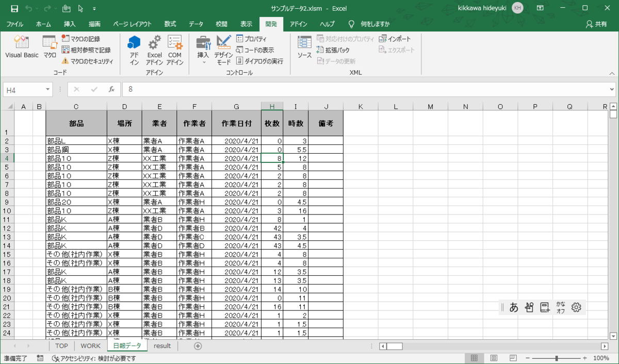Open the XML Source pane
The image size is (619, 364).
coord(304,47)
